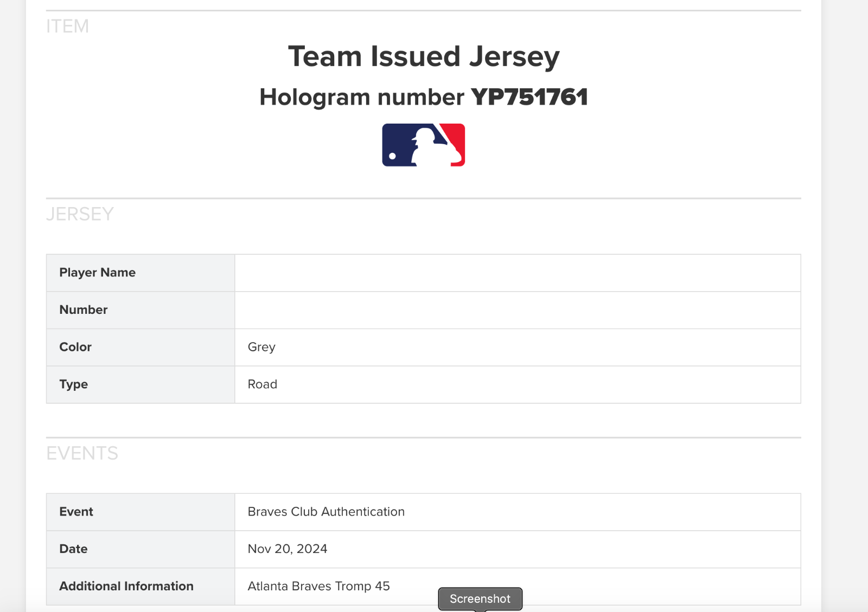The width and height of the screenshot is (868, 612).
Task: Click the Grey color value
Action: coord(261,347)
